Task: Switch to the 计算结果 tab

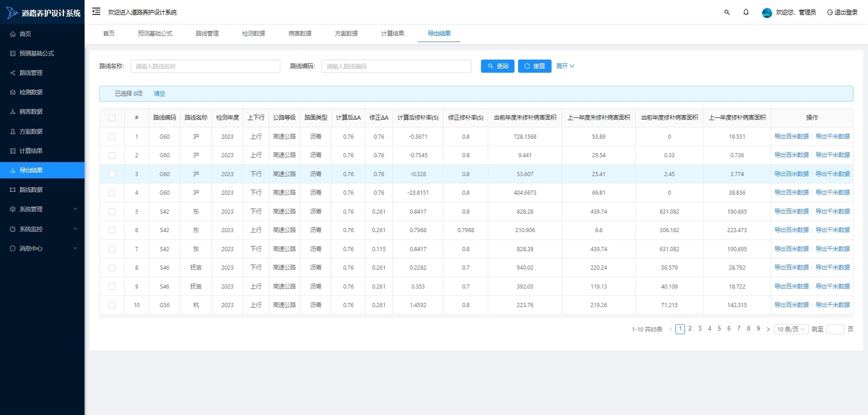Action: [392, 33]
